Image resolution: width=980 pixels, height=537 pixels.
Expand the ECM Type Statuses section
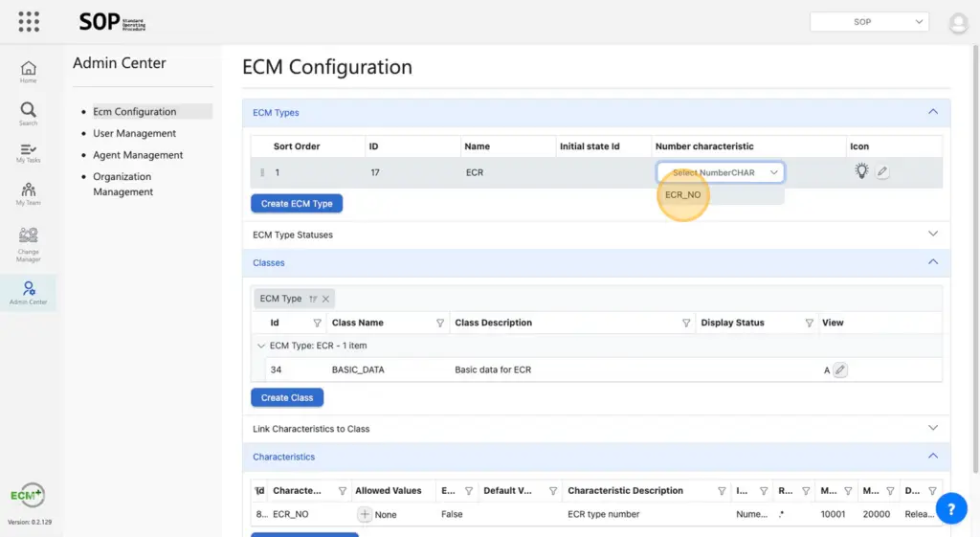pos(933,234)
